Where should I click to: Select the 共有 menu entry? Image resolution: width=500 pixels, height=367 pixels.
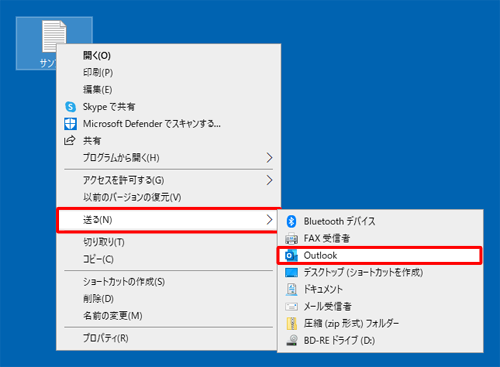(169, 141)
